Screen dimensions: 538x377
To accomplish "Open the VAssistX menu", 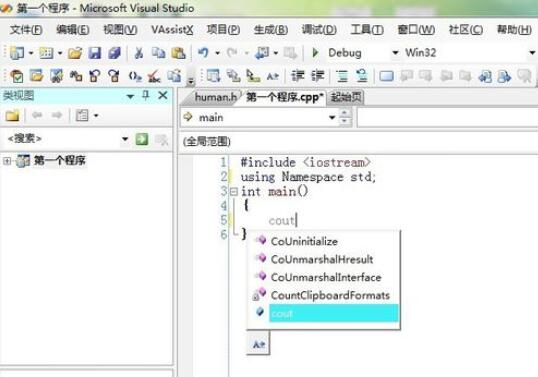I will tap(172, 30).
